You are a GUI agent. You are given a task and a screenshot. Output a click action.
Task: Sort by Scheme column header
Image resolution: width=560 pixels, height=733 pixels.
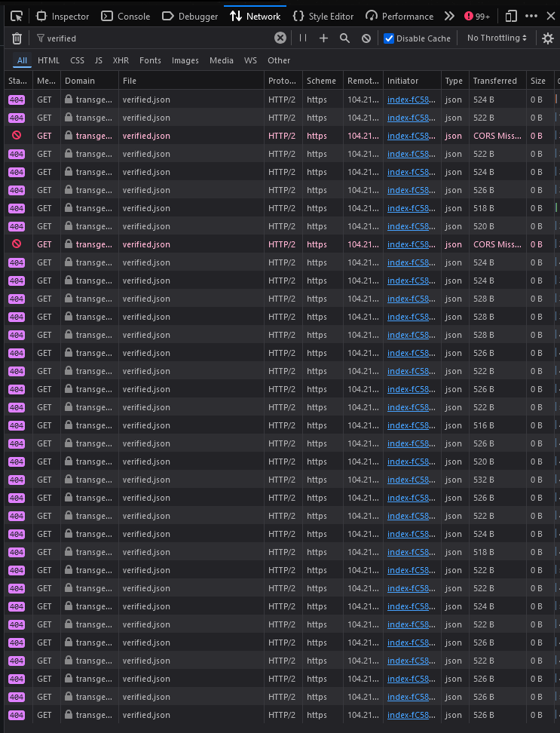[x=323, y=81]
